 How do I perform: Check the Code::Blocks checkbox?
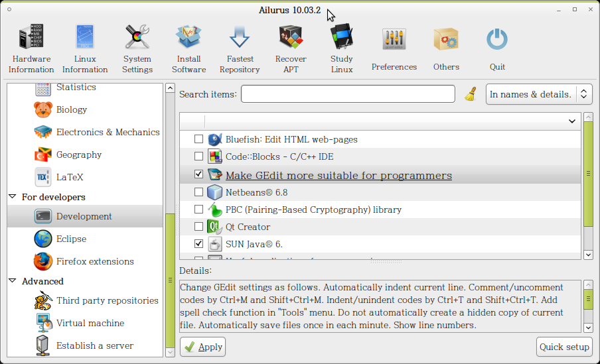[x=198, y=156]
